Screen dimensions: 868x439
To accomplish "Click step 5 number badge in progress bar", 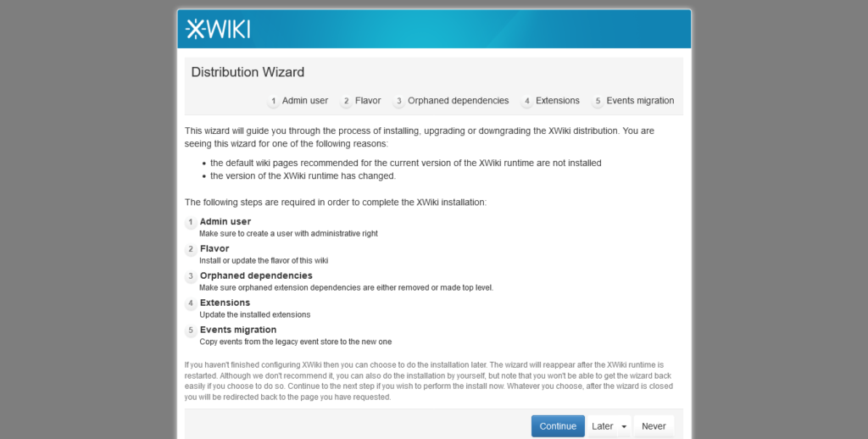I will (598, 101).
